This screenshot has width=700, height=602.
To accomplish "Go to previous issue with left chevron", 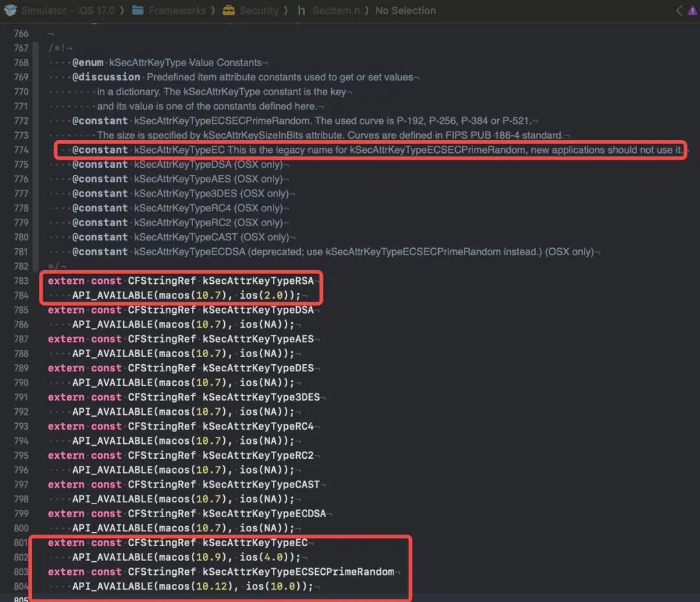I will 679,11.
